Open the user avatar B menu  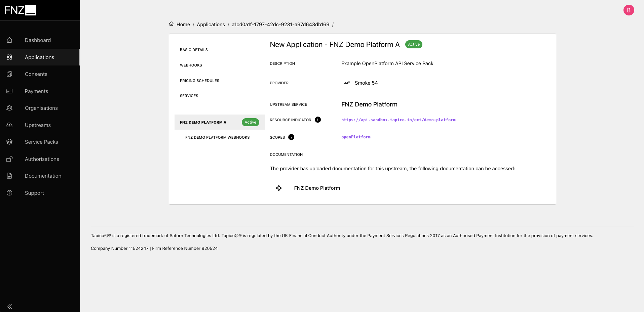pos(629,10)
